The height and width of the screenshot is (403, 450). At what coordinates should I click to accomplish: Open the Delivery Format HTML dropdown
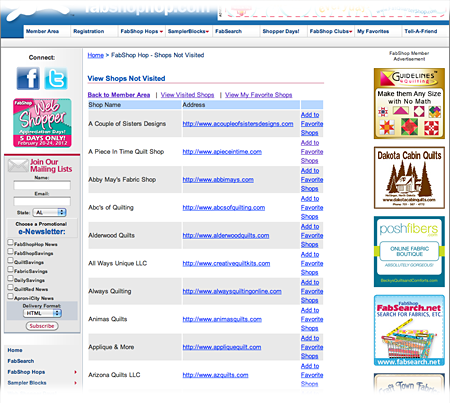43,313
